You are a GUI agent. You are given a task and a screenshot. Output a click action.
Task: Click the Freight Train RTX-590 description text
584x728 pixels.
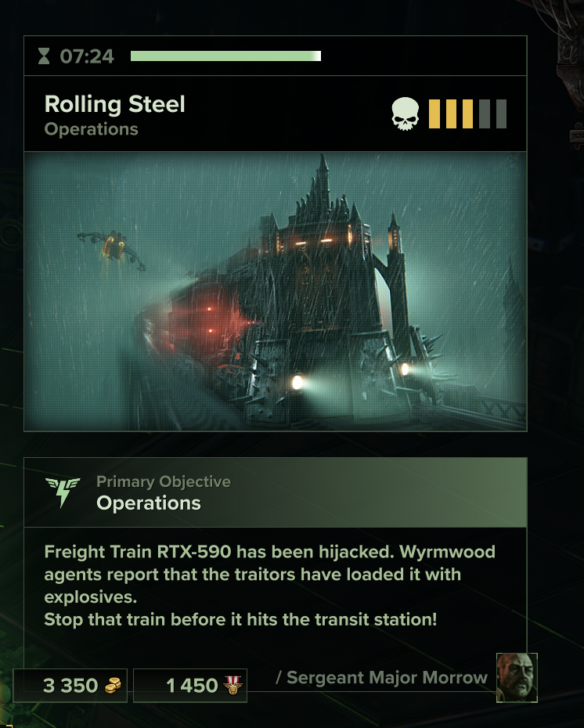click(270, 586)
